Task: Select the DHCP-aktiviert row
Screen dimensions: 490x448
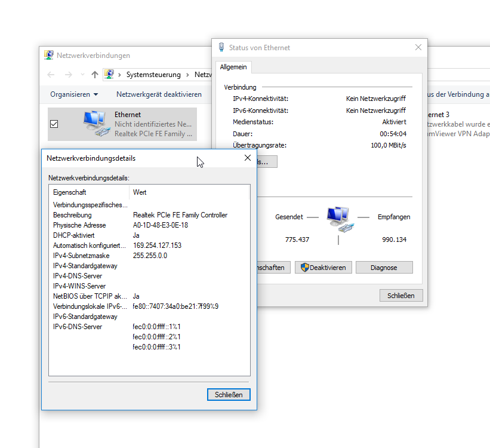Action: [x=149, y=235]
